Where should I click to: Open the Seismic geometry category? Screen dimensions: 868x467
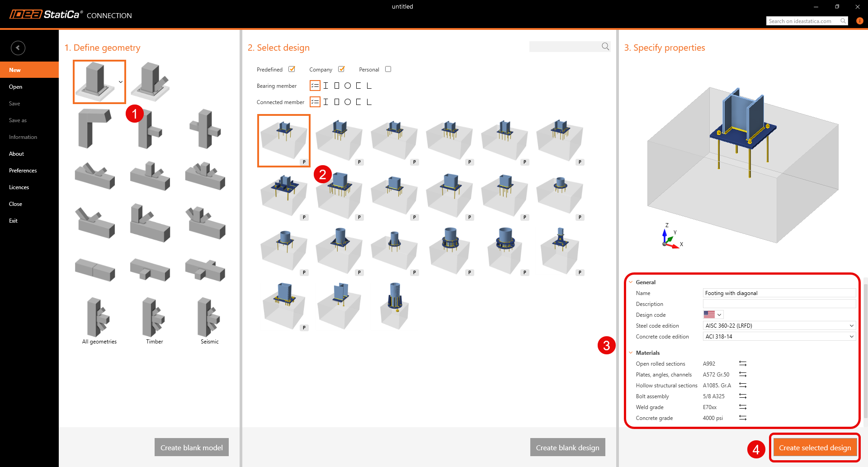[x=209, y=321]
